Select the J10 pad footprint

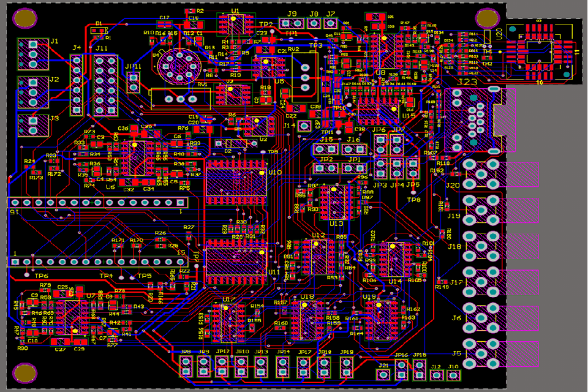pos(453,375)
